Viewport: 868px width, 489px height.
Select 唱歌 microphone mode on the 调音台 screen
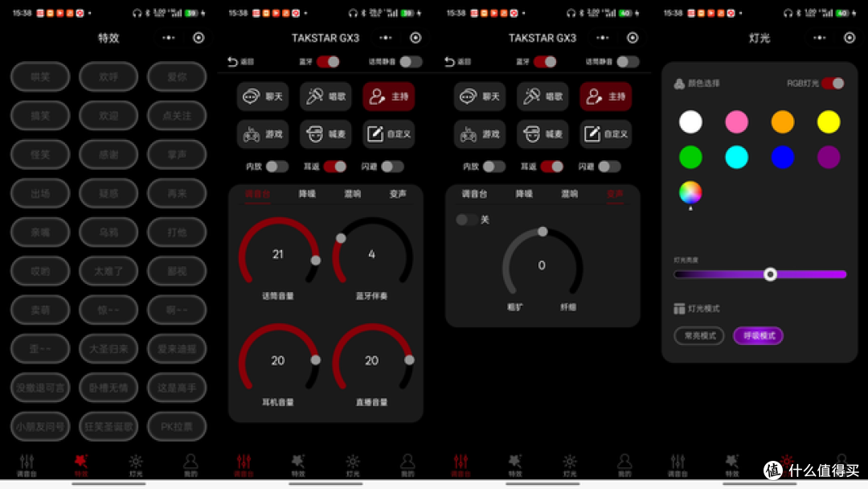tap(325, 97)
